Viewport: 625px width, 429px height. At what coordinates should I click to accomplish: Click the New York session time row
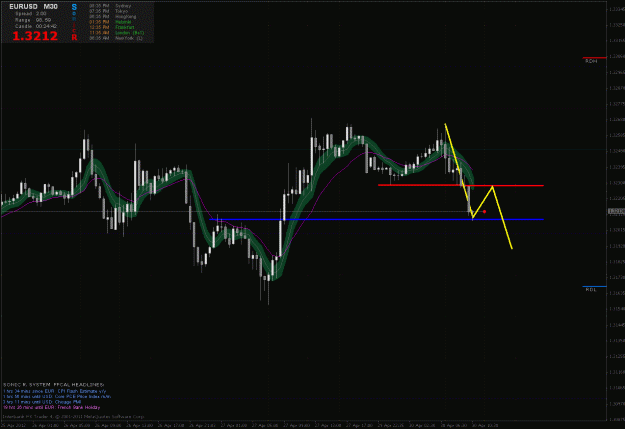116,38
